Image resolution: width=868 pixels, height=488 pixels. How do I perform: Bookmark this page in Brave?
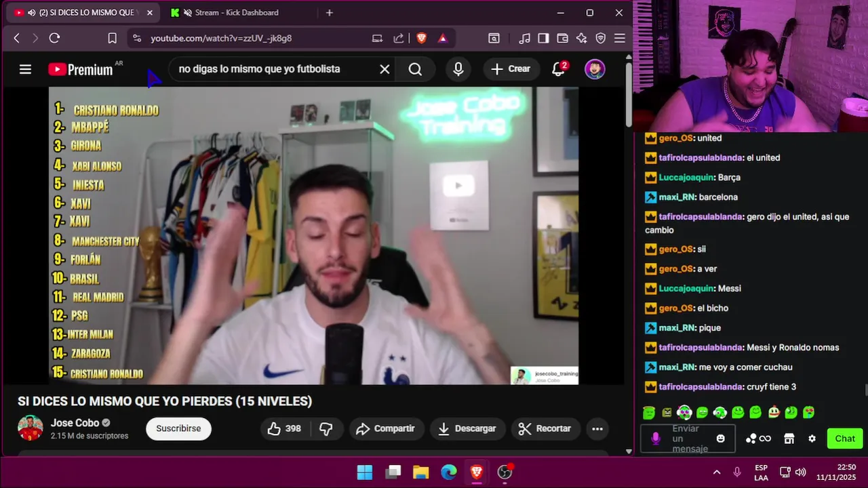point(112,39)
